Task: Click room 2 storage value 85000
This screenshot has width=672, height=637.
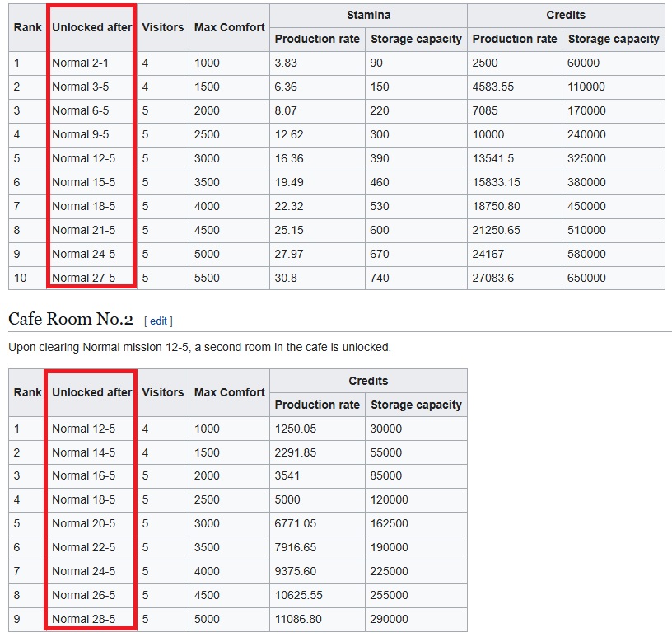Action: click(x=386, y=475)
